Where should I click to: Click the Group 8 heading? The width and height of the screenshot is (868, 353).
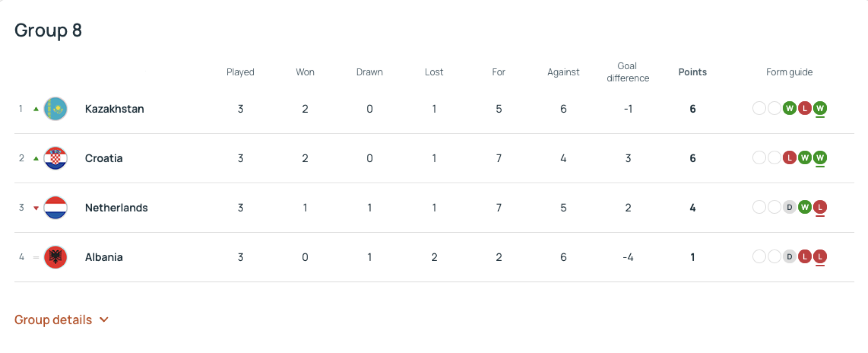pyautogui.click(x=48, y=30)
